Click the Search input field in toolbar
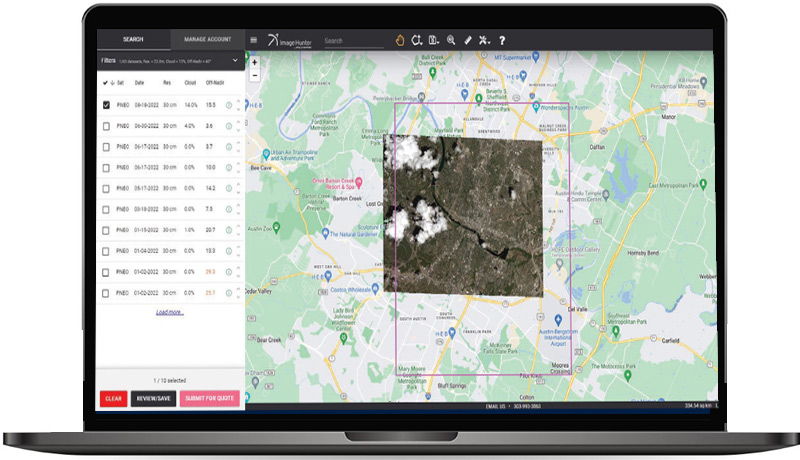The height and width of the screenshot is (460, 800). 352,41
